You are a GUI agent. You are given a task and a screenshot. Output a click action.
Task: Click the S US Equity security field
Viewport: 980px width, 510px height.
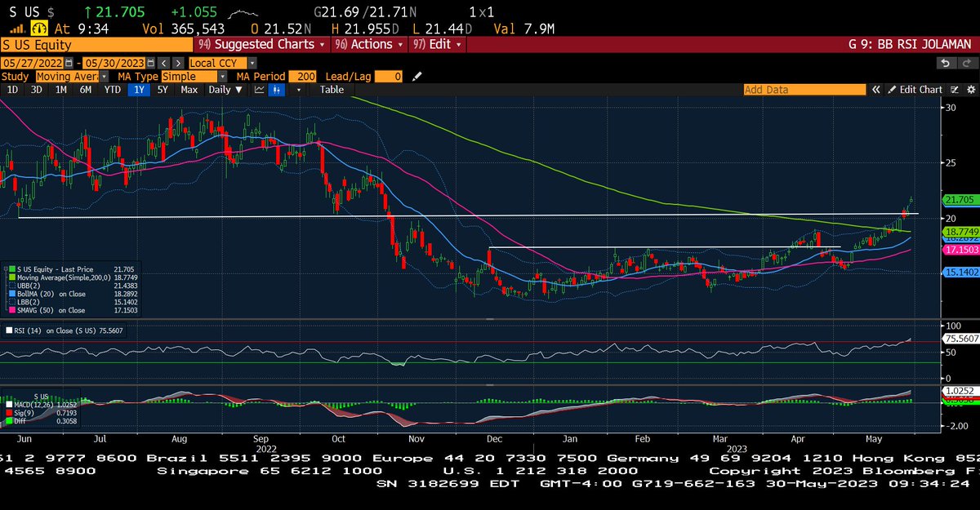click(96, 45)
